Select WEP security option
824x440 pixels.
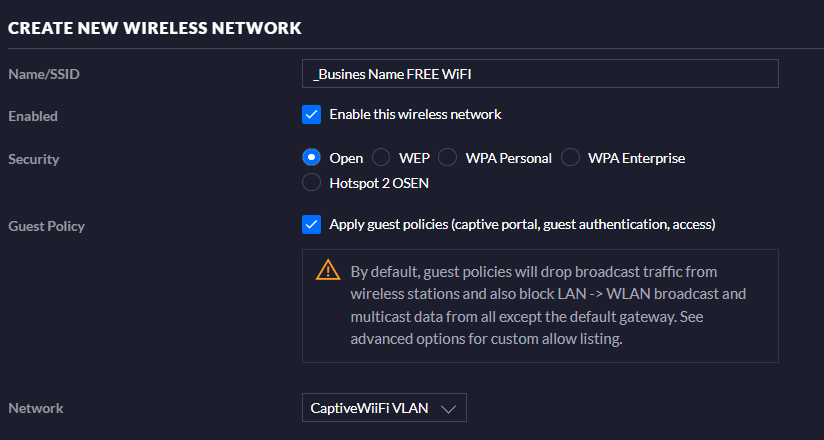(381, 157)
